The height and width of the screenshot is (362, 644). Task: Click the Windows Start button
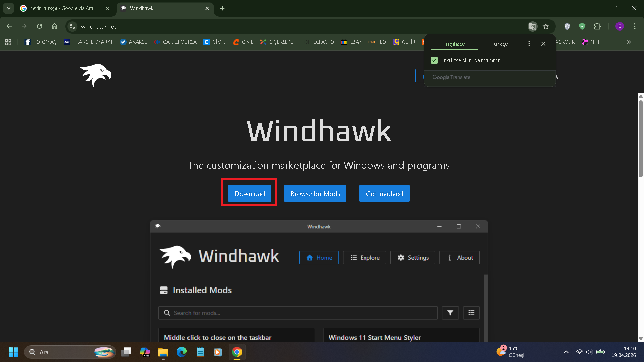pyautogui.click(x=13, y=352)
